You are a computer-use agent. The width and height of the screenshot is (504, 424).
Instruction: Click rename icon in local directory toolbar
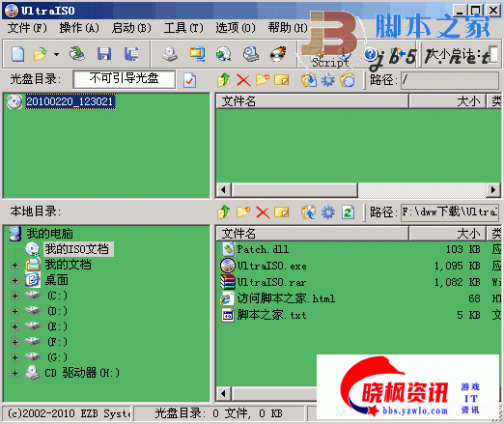click(282, 212)
